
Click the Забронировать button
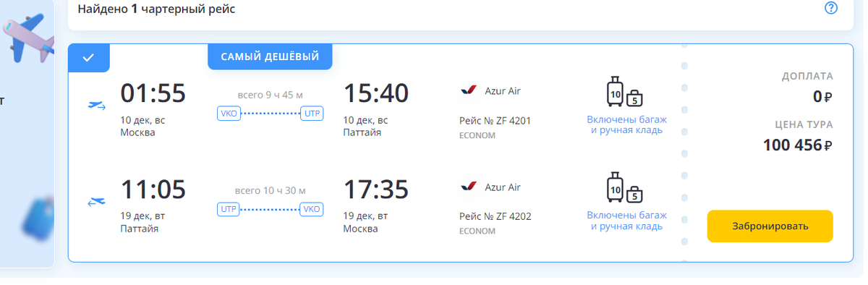pos(770,226)
